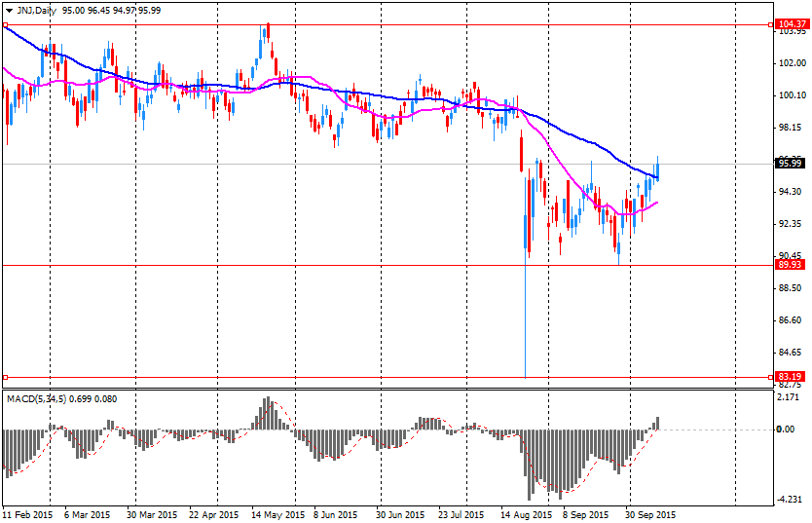Click the right handle of the 104.37 line
This screenshot has width=812, height=523.
771,25
